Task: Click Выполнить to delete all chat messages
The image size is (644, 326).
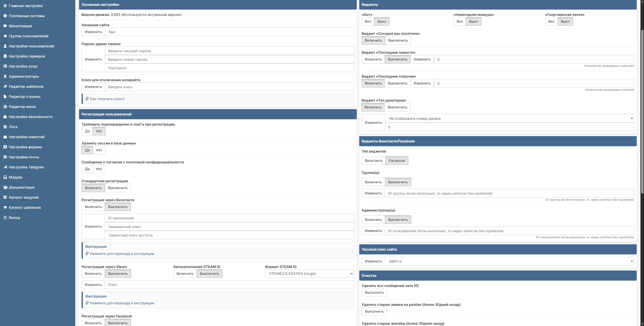Action: click(x=374, y=292)
